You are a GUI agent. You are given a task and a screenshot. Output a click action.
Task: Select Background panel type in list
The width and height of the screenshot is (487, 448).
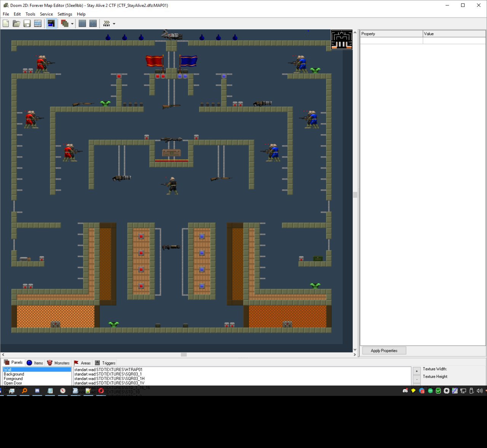(x=37, y=374)
